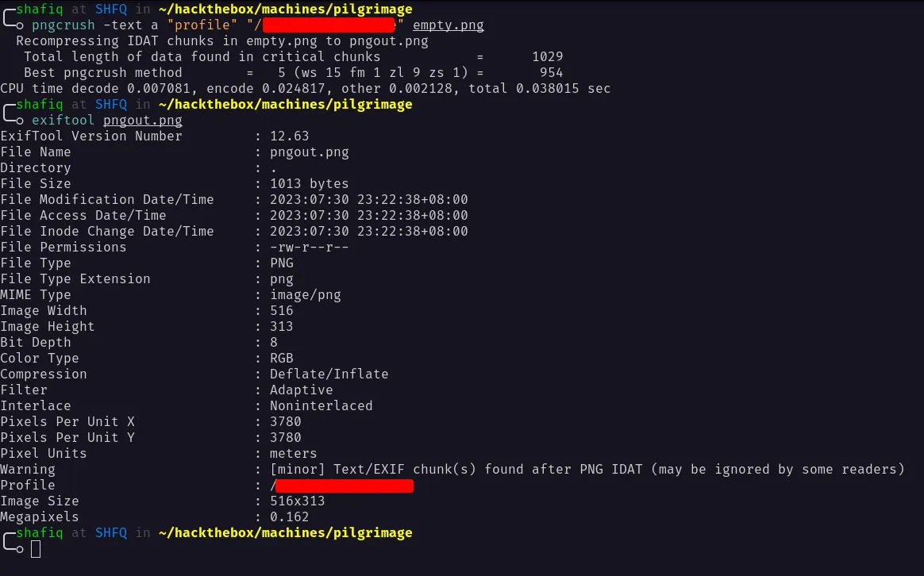The image size is (924, 576).
Task: Click the exiftool command word
Action: tap(64, 121)
